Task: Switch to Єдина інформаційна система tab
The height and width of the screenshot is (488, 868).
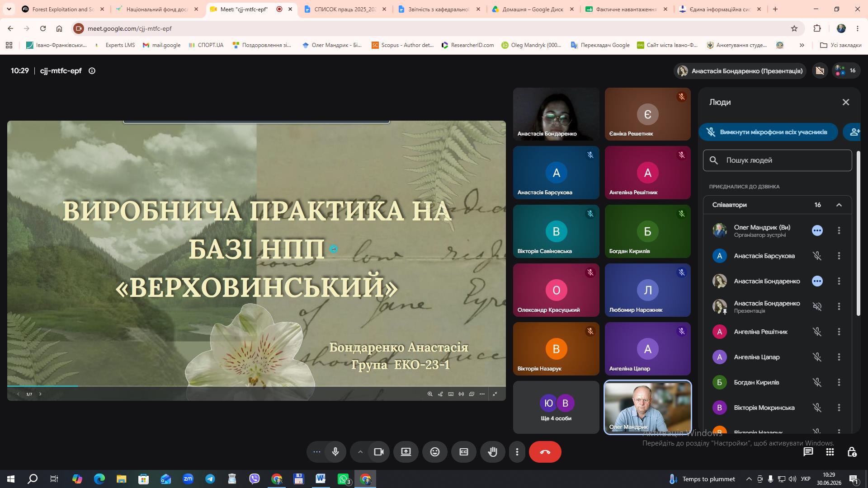Action: point(720,9)
